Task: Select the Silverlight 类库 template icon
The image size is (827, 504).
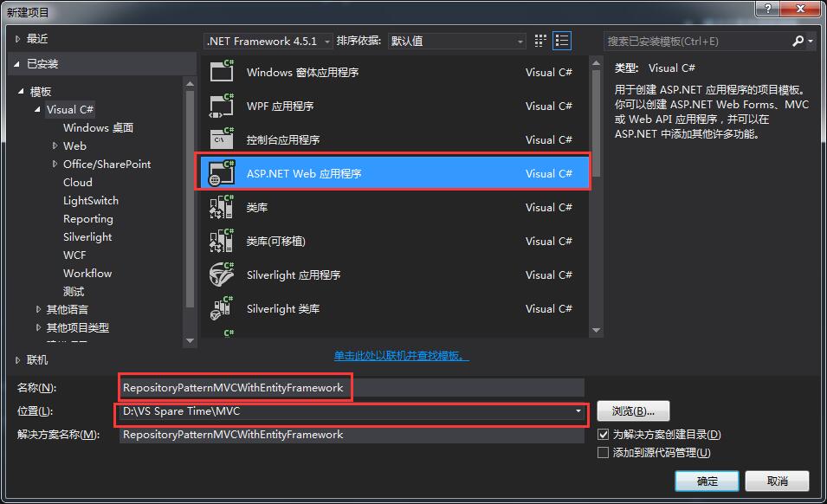Action: pyautogui.click(x=222, y=308)
